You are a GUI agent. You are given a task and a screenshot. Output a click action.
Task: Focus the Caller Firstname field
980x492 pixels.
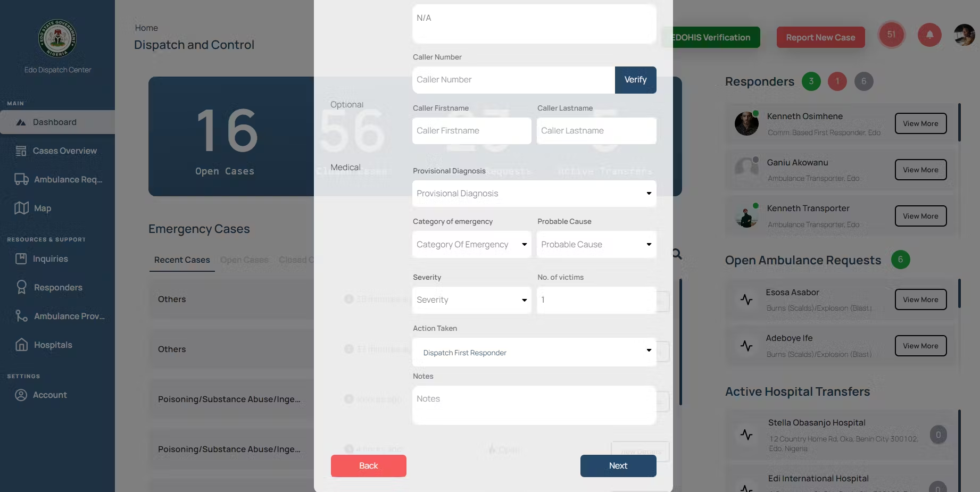coord(472,131)
